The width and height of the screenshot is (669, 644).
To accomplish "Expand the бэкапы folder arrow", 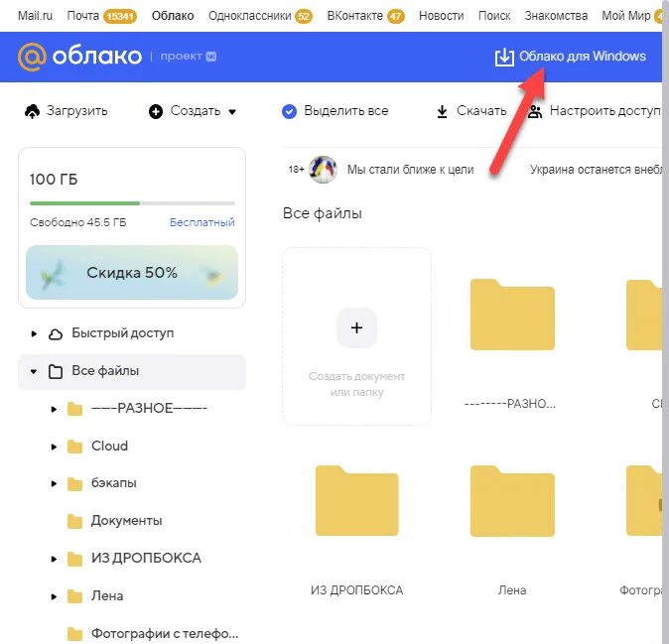I will (54, 483).
